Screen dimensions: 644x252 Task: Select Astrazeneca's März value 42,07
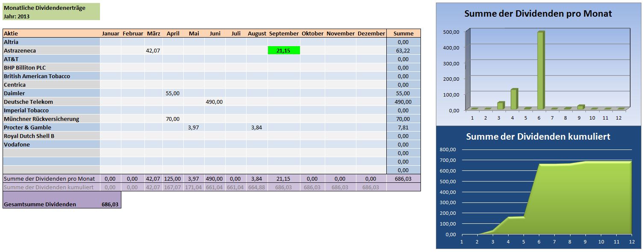pyautogui.click(x=153, y=50)
